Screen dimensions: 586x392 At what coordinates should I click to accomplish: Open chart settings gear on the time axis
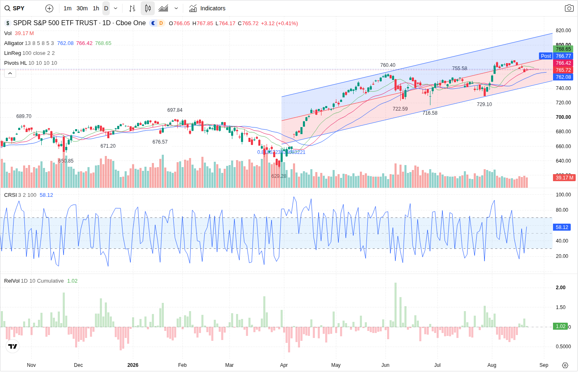(x=565, y=365)
